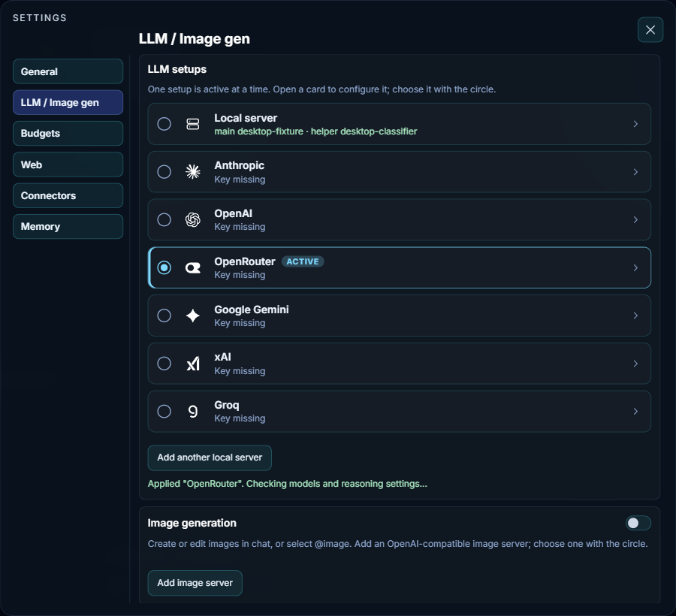Switch to the Budgets tab
Screen dimensions: 676x616
click(68, 133)
